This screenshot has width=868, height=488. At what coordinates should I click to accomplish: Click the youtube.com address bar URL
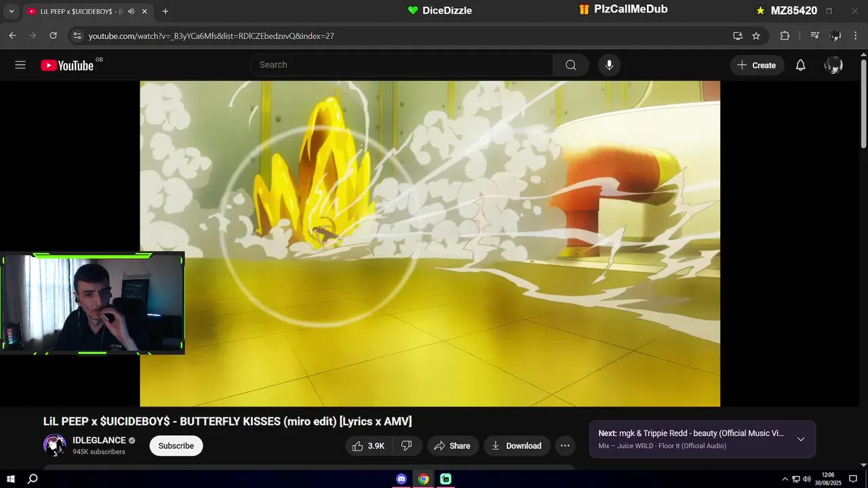click(212, 36)
